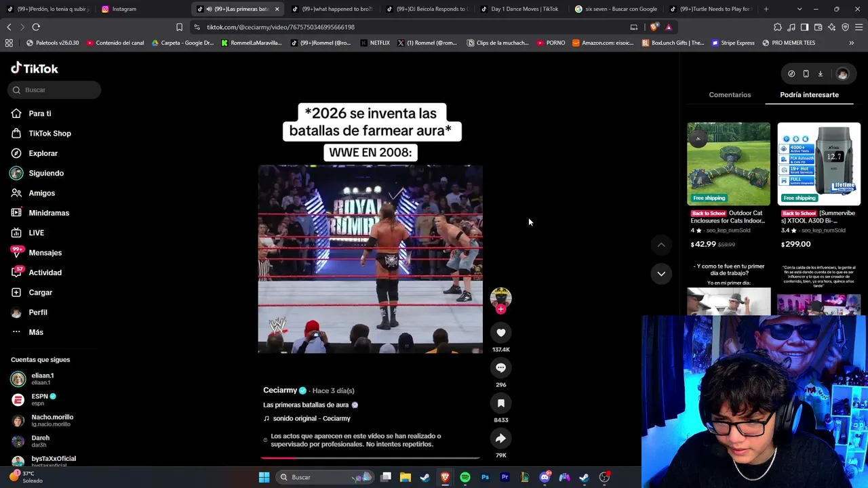Open the Outdoor Cat Enclosures product thumbnail
This screenshot has height=488, width=868.
tap(728, 164)
